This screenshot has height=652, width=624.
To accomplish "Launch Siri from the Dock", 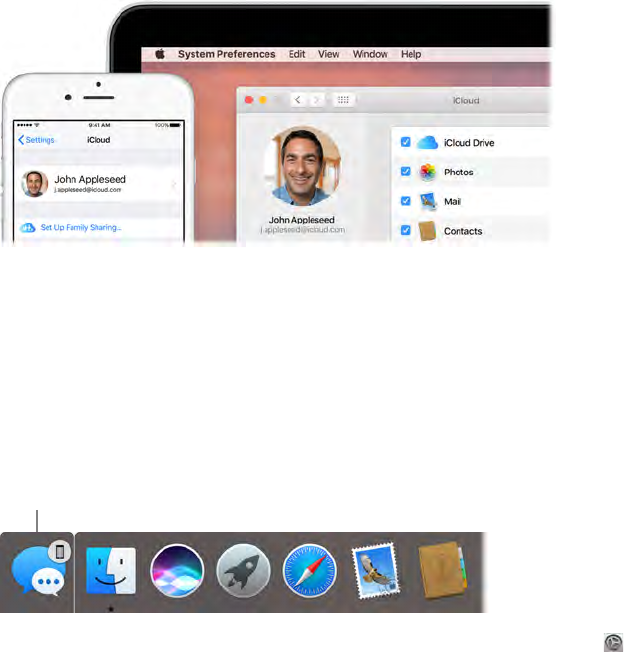I will point(177,570).
